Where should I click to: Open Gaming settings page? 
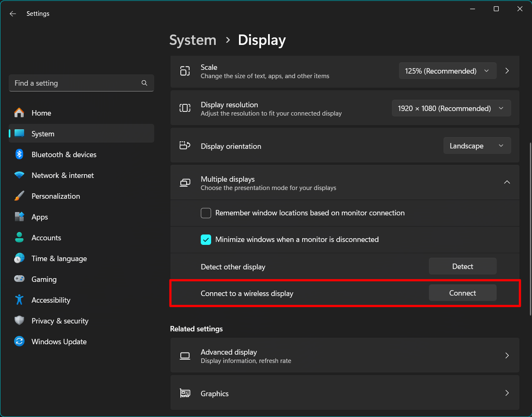(81, 279)
